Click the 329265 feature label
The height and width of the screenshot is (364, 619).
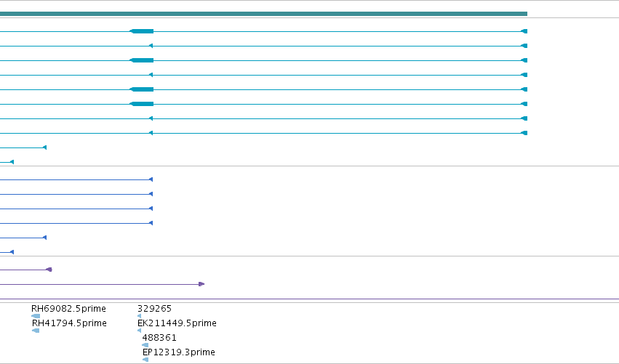point(154,308)
